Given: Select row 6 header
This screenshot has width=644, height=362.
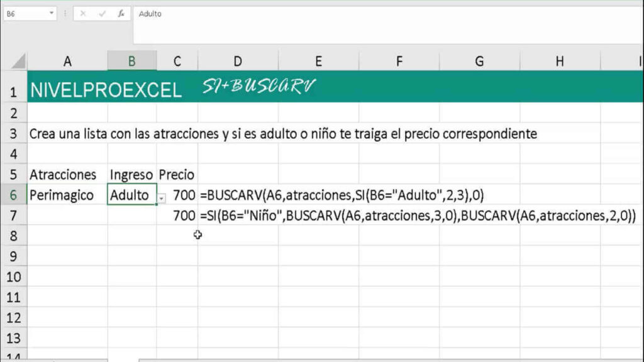Looking at the screenshot, I should [13, 195].
